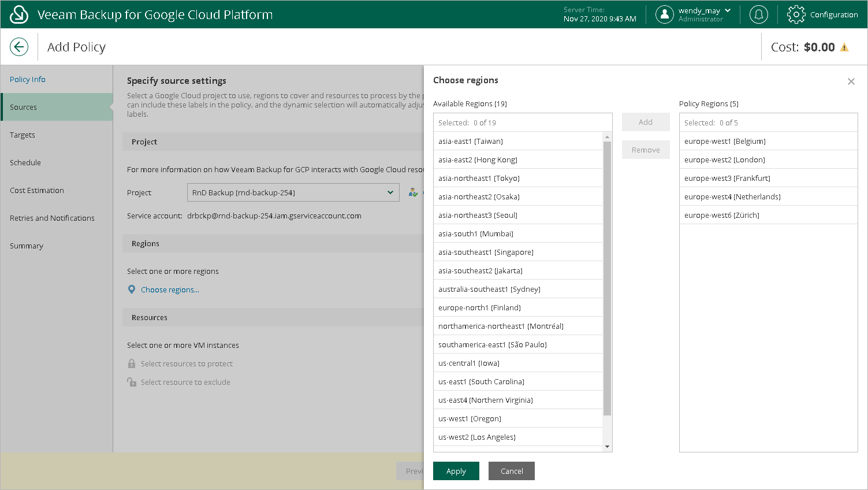Image resolution: width=868 pixels, height=490 pixels.
Task: Click the back arrow icon
Action: tap(19, 47)
